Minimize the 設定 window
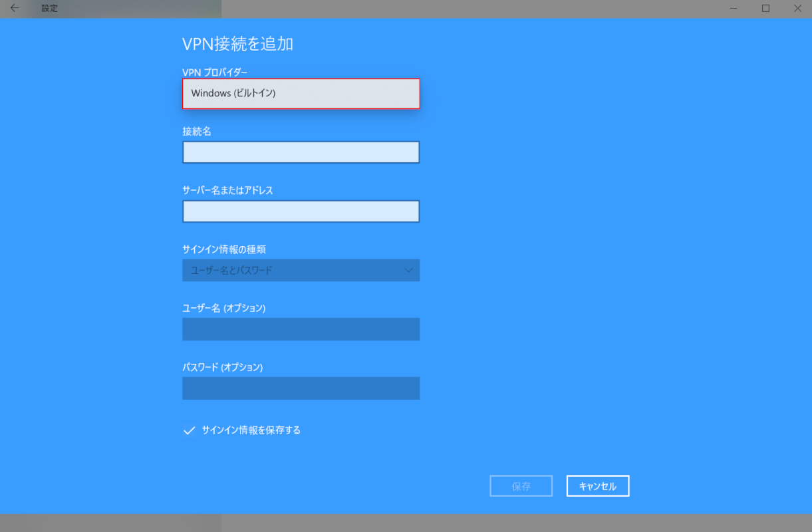This screenshot has width=812, height=532. pyautogui.click(x=734, y=9)
